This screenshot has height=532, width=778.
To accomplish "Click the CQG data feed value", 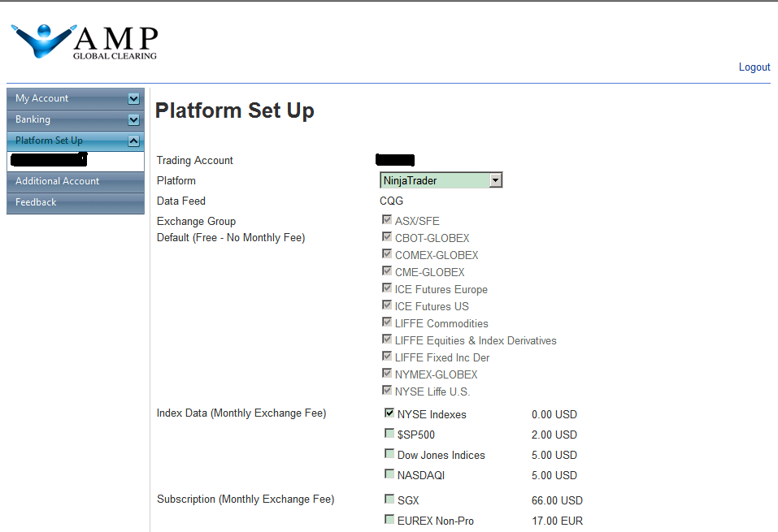I will (392, 201).
